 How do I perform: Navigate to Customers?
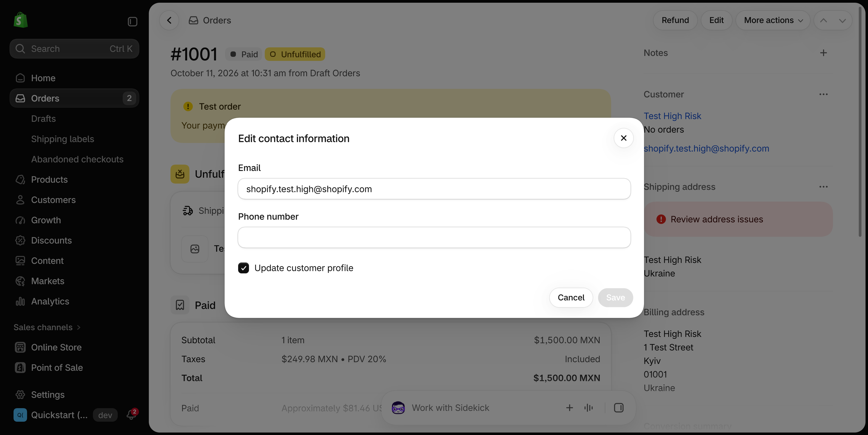(x=74, y=200)
